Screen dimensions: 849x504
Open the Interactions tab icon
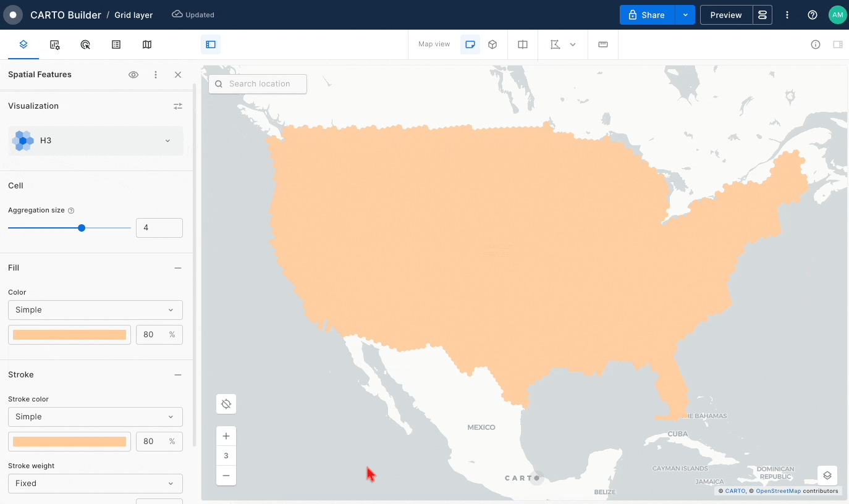(x=85, y=44)
